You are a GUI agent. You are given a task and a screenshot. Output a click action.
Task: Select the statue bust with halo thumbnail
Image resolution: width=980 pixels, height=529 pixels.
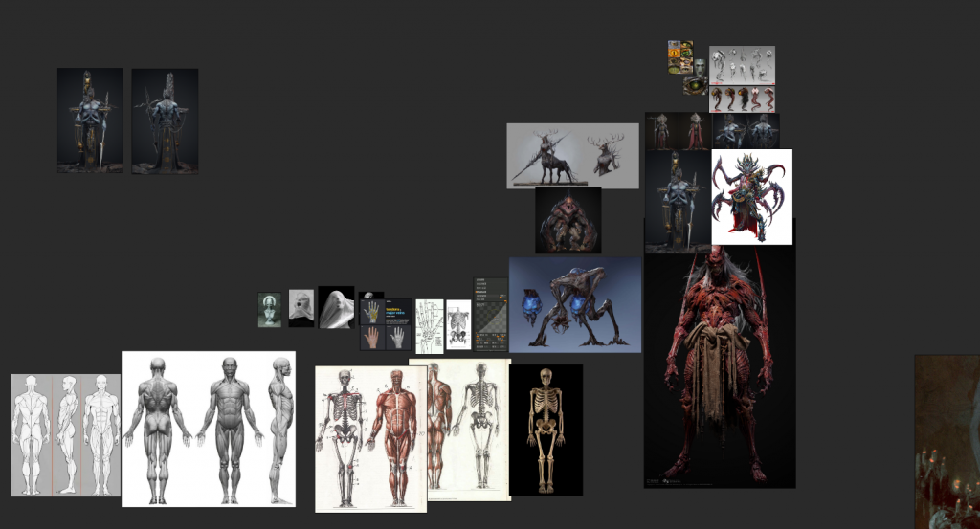coord(270,310)
